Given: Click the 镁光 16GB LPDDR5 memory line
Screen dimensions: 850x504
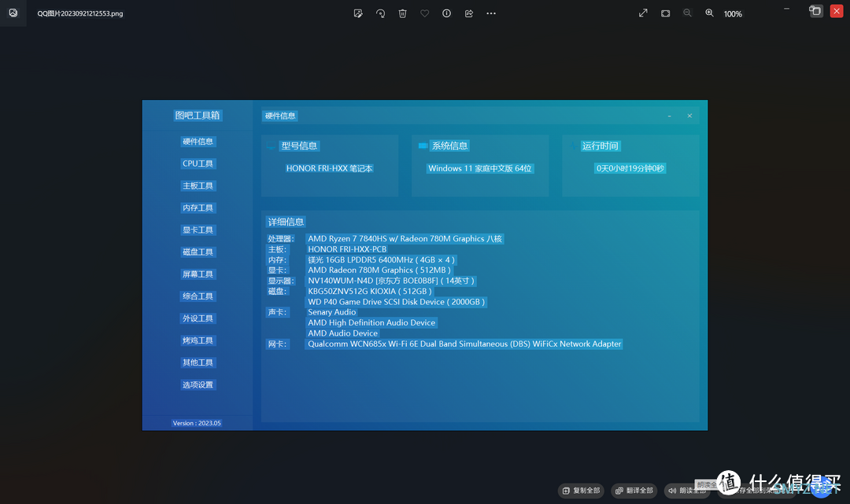Looking at the screenshot, I should click(x=381, y=259).
